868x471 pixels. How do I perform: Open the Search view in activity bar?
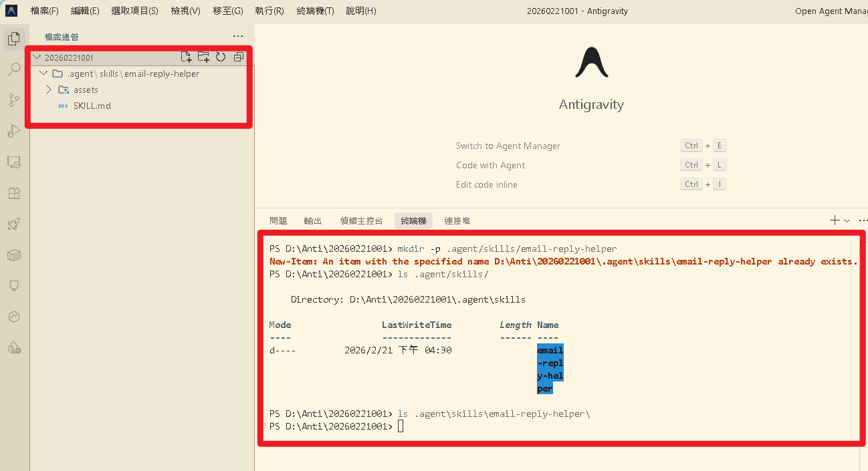[x=14, y=69]
